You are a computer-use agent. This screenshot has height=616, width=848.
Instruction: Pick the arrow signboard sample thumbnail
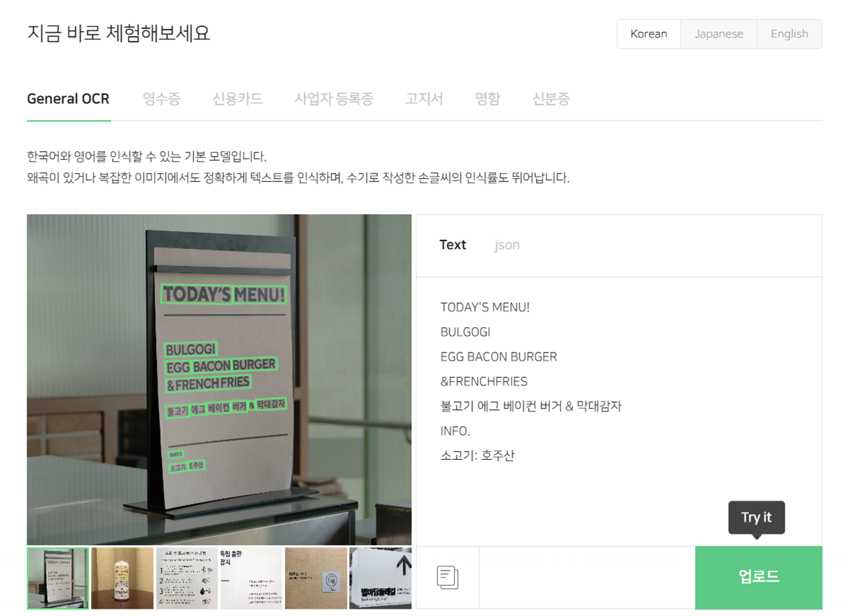click(x=380, y=578)
